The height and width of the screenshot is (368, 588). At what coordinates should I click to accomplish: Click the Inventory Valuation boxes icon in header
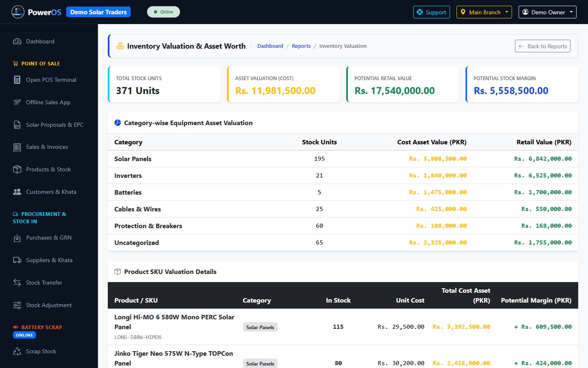pos(120,46)
